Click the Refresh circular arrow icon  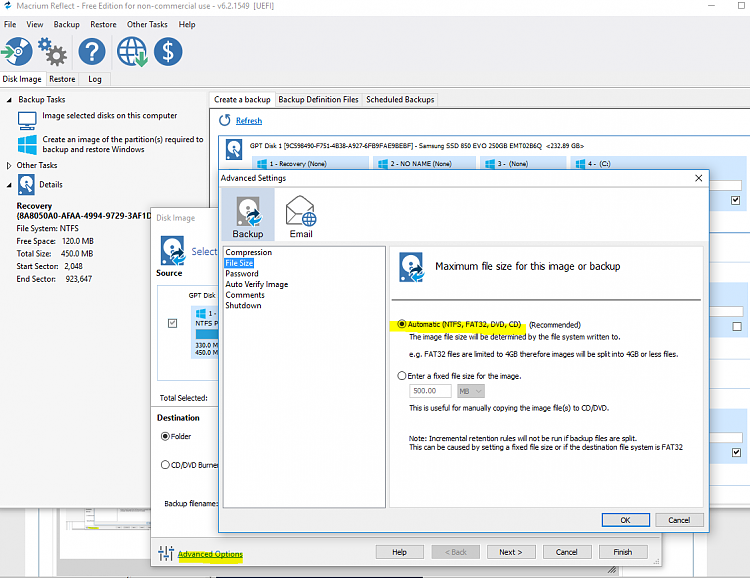click(x=224, y=120)
